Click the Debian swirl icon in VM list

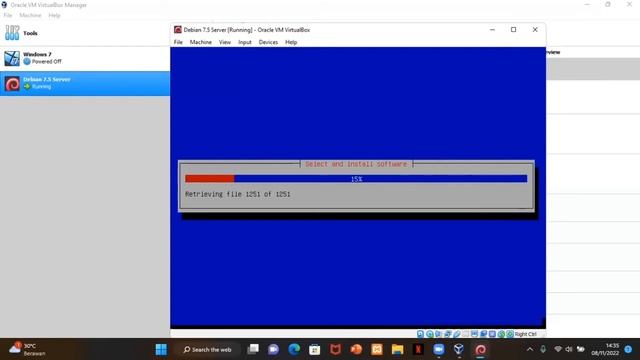point(12,84)
